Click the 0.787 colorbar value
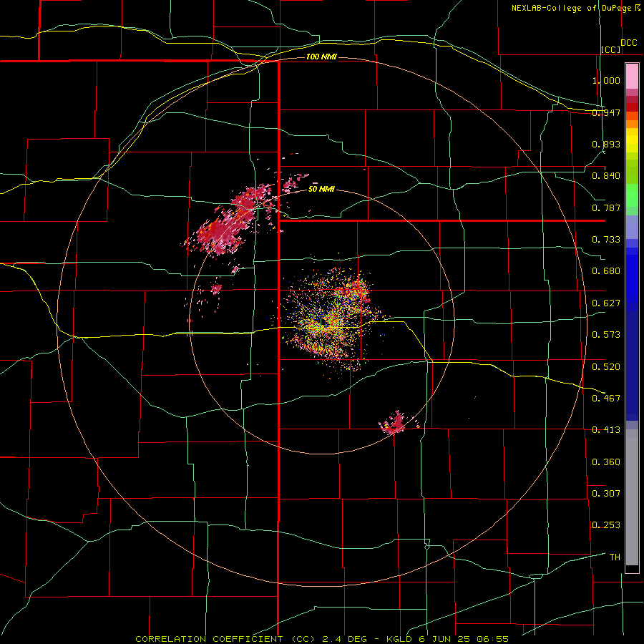Screen dimensions: 644x644 pyautogui.click(x=606, y=208)
